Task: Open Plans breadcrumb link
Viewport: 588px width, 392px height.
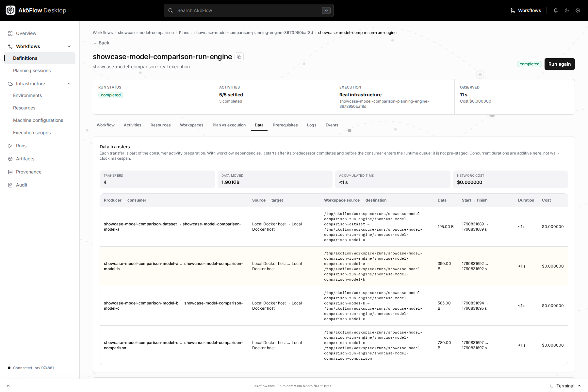Action: pos(184,33)
